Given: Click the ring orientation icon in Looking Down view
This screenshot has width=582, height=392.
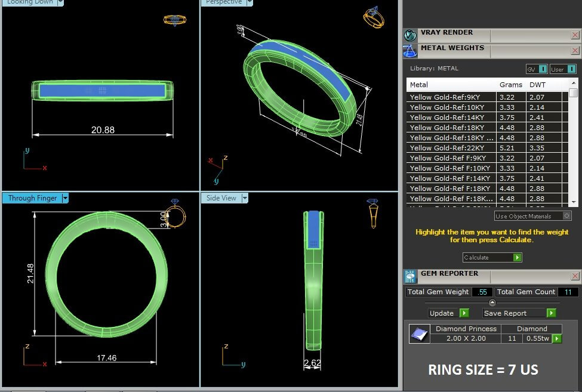Looking at the screenshot, I should coord(174,20).
